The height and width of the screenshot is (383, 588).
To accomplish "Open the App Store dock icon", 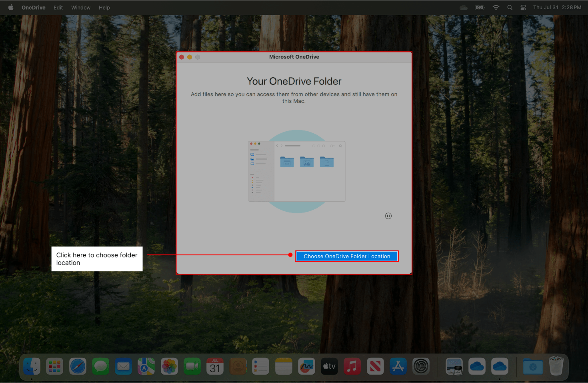I will [398, 366].
